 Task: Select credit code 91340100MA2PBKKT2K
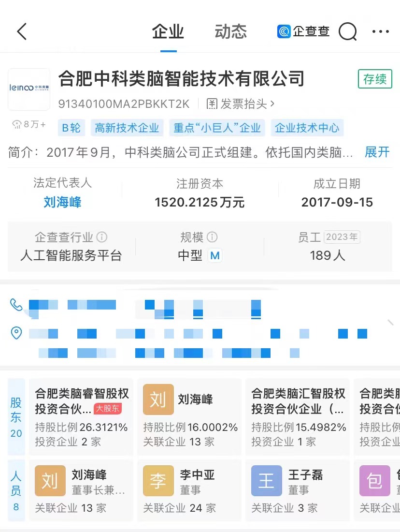click(124, 104)
